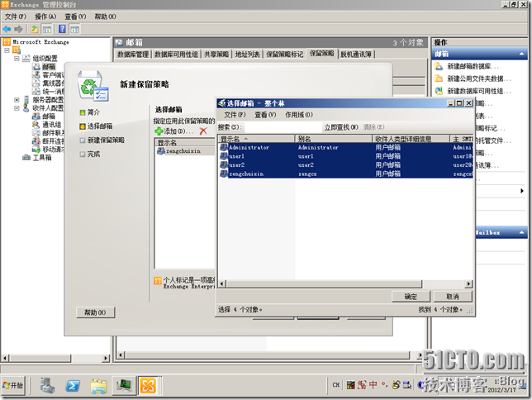The height and width of the screenshot is (400, 532).
Task: Expand the 服务器配置 tree node
Action: [17, 99]
